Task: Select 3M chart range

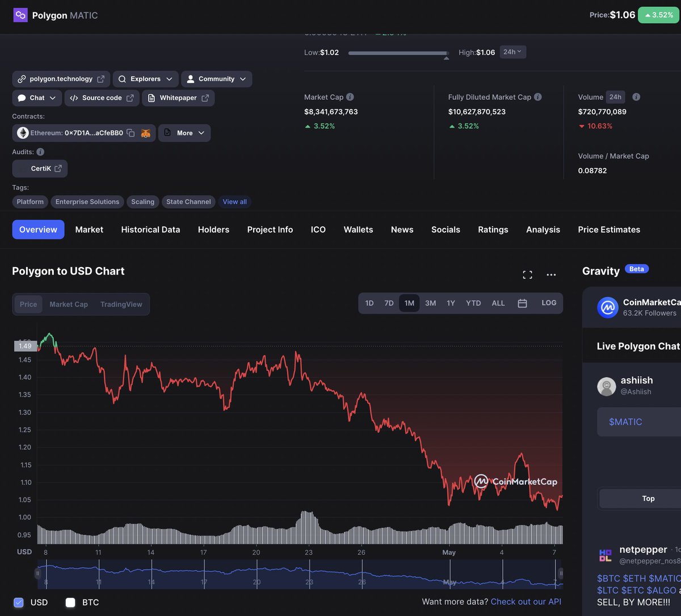Action: click(431, 303)
